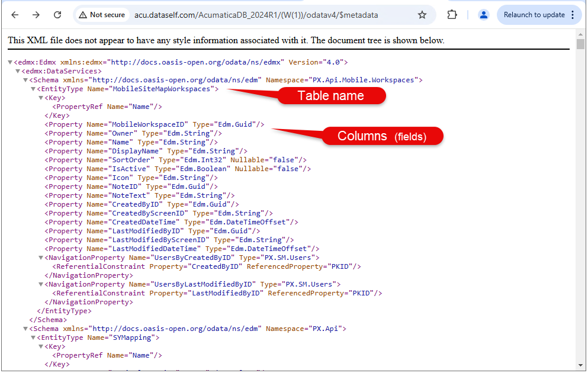
Task: Collapse the SYMapping EntityType node
Action: click(33, 337)
